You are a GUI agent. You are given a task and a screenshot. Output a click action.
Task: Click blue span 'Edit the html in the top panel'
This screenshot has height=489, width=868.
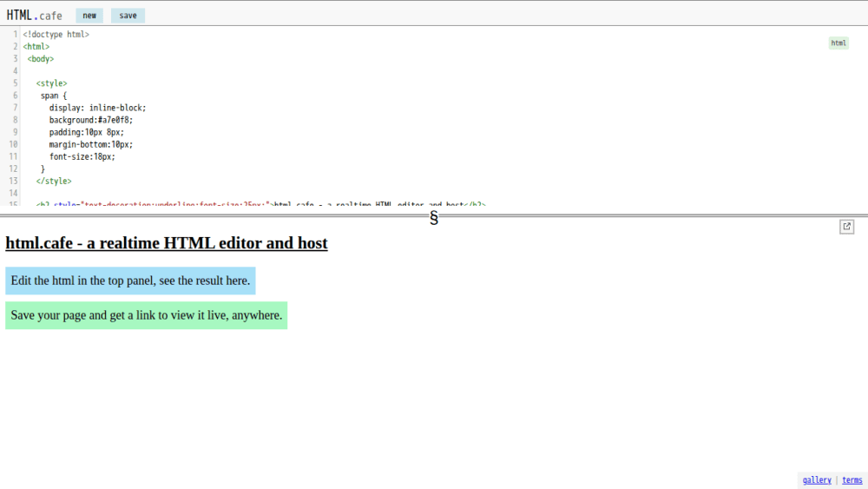(131, 281)
